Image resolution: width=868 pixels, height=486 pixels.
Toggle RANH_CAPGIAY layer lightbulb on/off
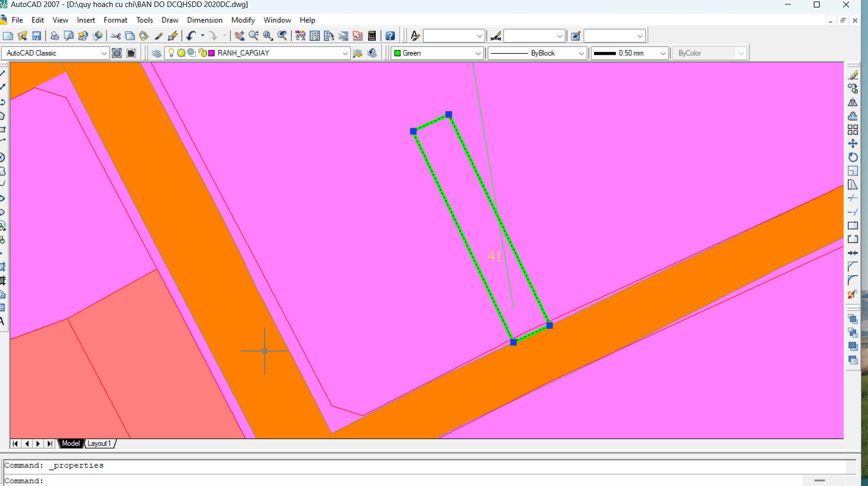click(x=171, y=53)
